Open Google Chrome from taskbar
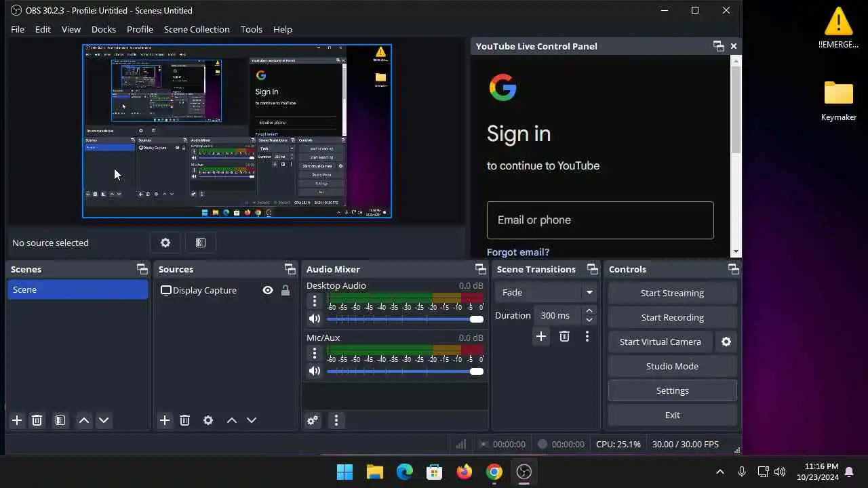The image size is (868, 488). pyautogui.click(x=494, y=472)
